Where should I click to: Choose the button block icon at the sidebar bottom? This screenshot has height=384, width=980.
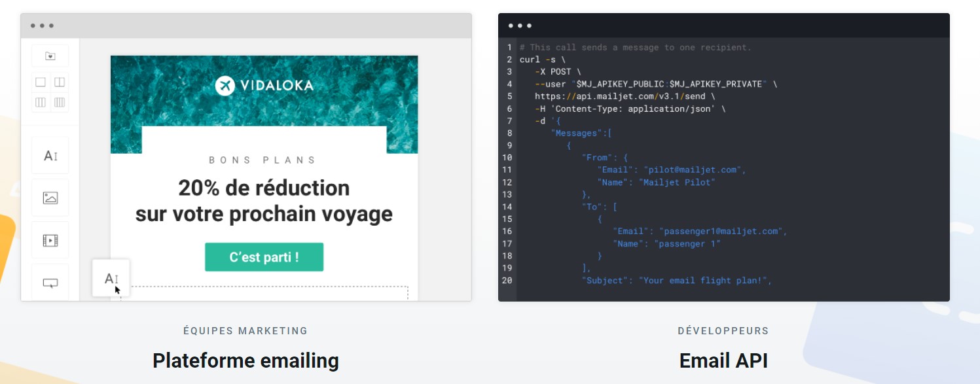(x=50, y=283)
